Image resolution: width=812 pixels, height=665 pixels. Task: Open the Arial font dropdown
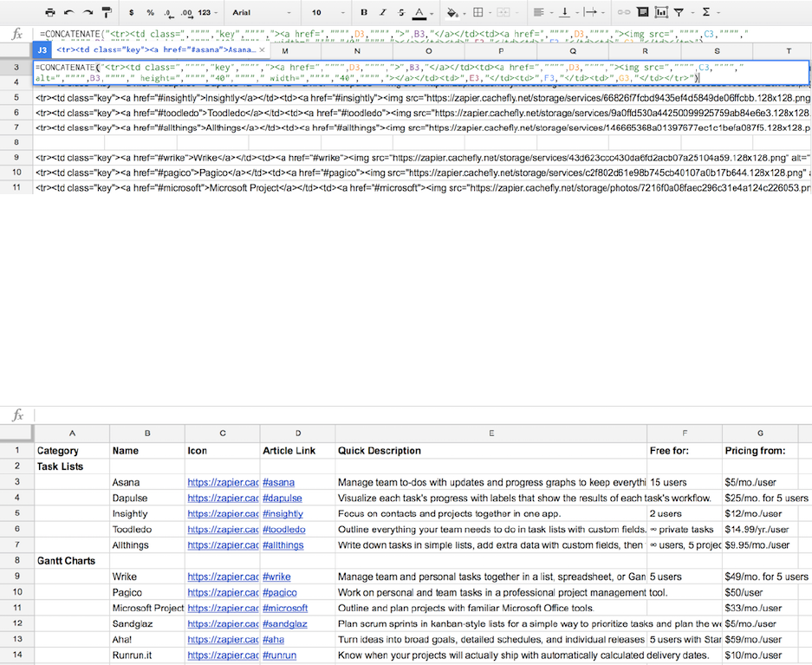262,12
